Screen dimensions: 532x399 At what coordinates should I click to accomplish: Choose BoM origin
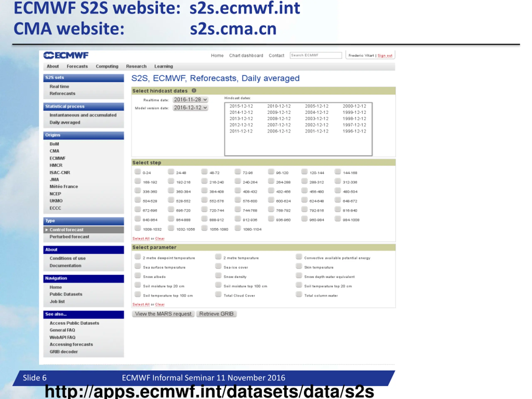(54, 144)
